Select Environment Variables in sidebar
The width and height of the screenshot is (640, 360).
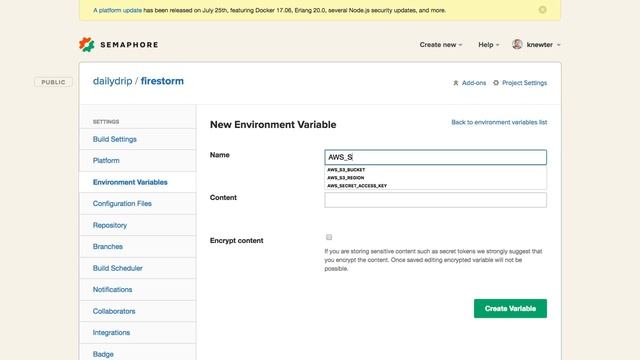click(x=138, y=182)
